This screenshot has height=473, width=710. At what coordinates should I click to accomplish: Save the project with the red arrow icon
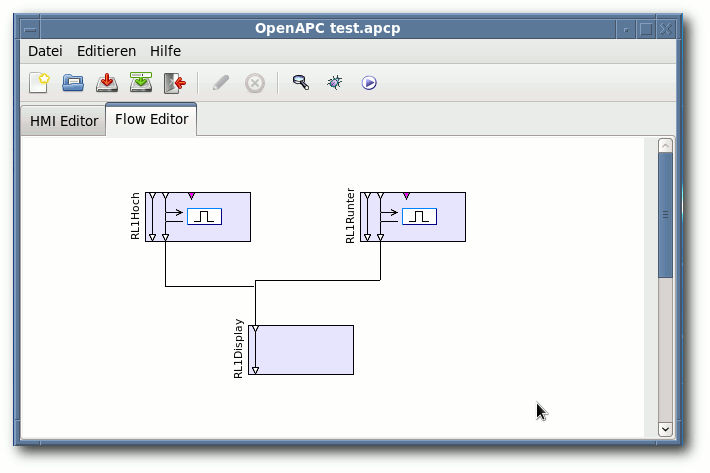pos(107,83)
